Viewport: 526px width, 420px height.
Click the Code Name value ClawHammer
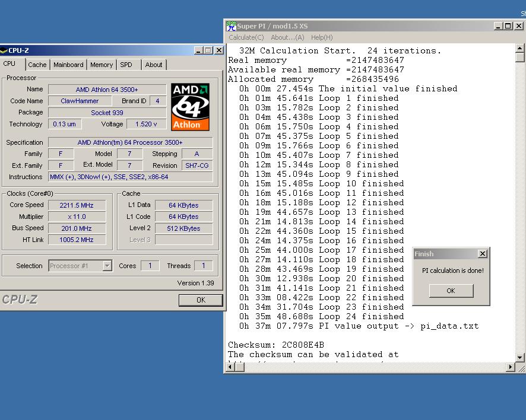pos(80,101)
